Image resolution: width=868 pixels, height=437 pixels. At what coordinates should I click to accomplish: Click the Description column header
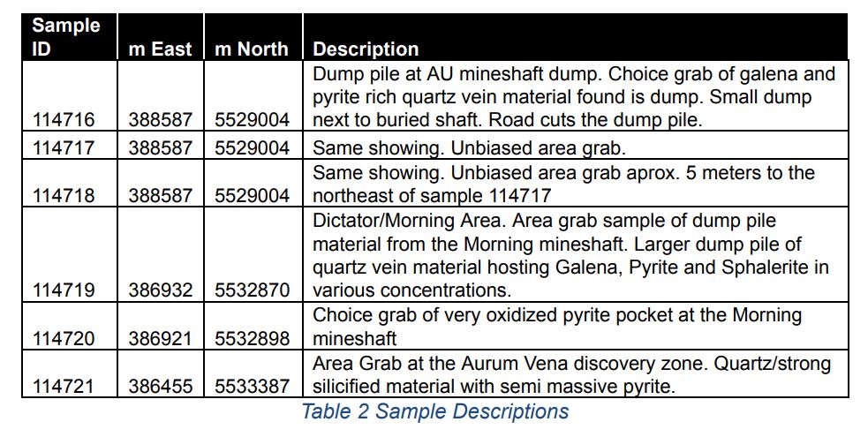[366, 49]
